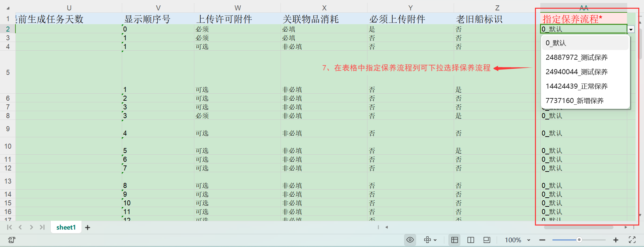The image size is (644, 247).
Task: Click 必须 cell in row 2
Action: tap(238, 29)
